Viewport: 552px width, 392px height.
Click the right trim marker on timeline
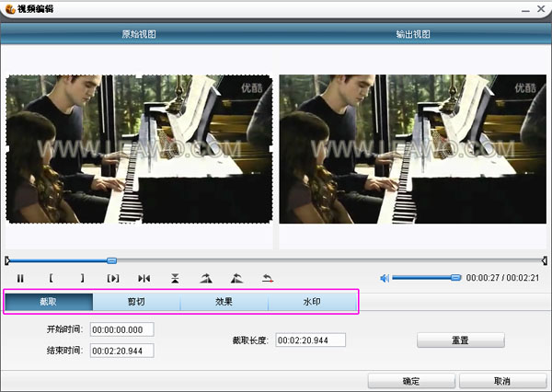pos(545,260)
